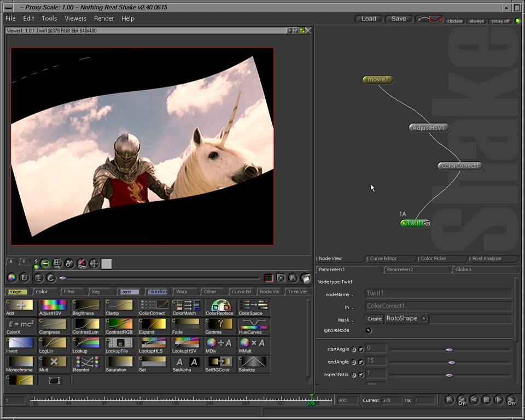Select the movie1 node in Node View

pos(378,80)
